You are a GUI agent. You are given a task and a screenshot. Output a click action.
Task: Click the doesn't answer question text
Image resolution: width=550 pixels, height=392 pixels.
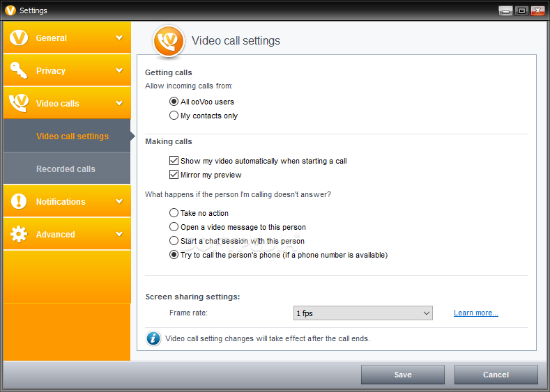(238, 194)
